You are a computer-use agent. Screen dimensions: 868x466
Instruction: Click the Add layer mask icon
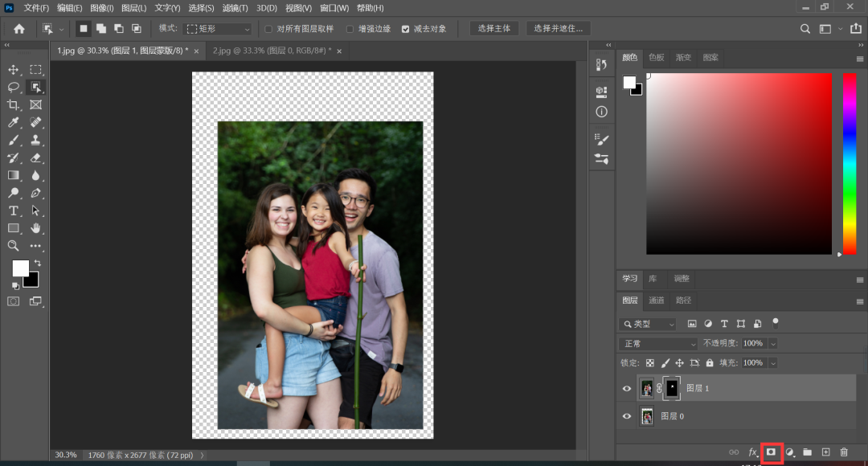point(771,452)
